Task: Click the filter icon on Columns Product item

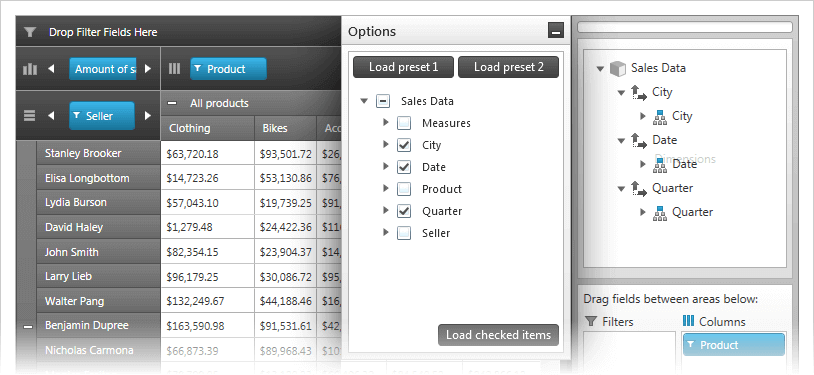Action: tap(691, 344)
